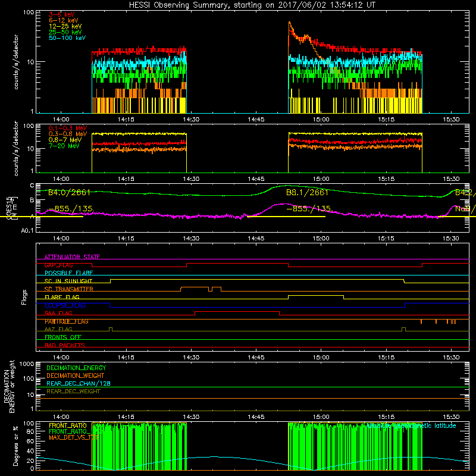Image resolution: width=476 pixels, height=476 pixels.
Task: Click the vertical Flags axis title
Action: pyautogui.click(x=24, y=297)
